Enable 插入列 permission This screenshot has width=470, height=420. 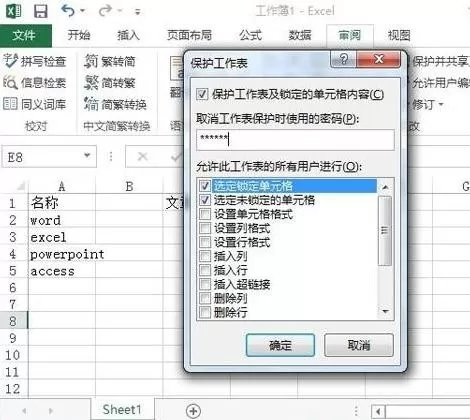(x=205, y=256)
